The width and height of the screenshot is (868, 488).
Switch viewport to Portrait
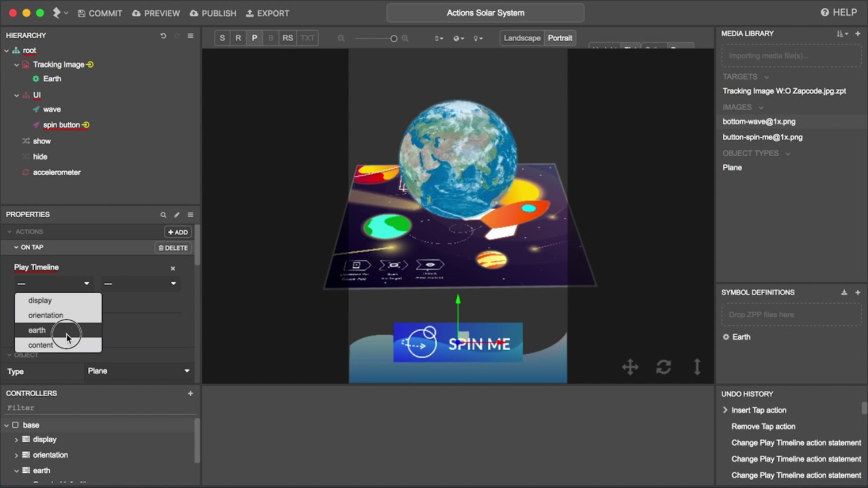tap(560, 38)
